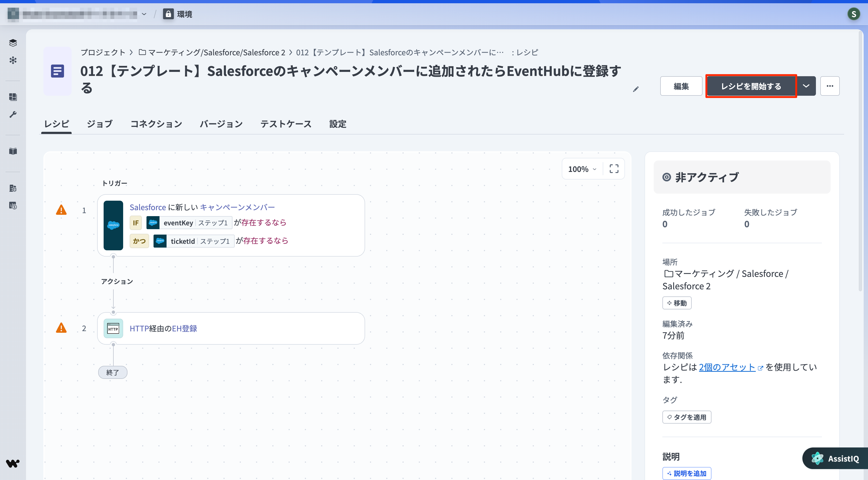Viewport: 868px width, 480px height.
Task: Click the 終了 end node
Action: point(113,372)
